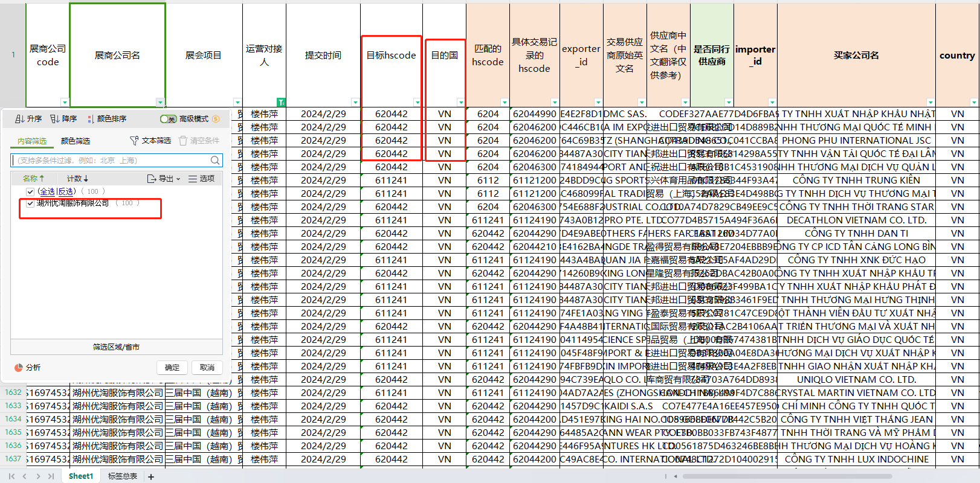Screen dimensions: 980x483
Task: Switch to 颜色筛选 color filter tab
Action: tap(76, 141)
